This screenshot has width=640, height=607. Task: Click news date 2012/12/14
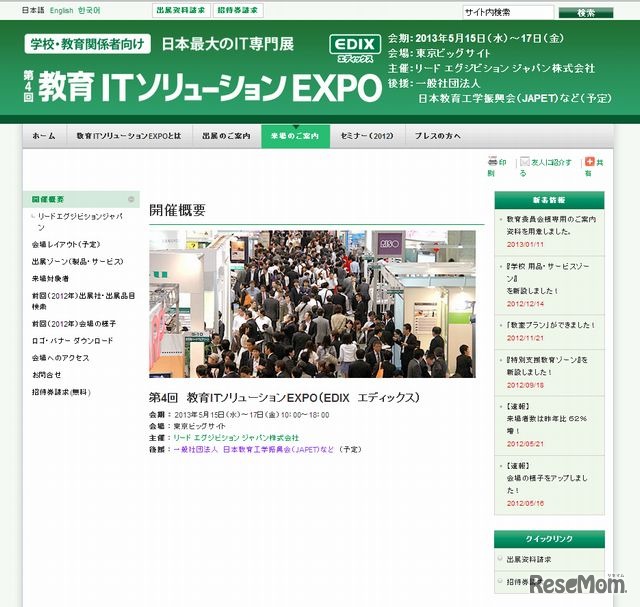(x=525, y=304)
